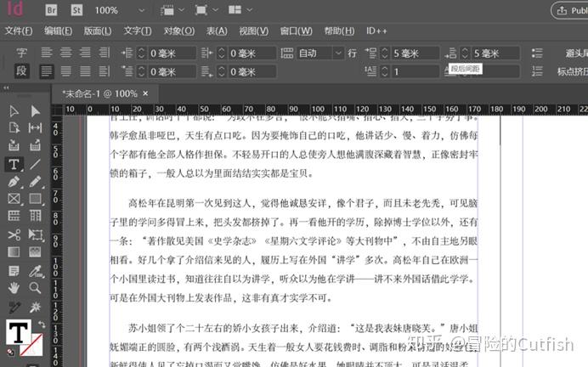588x367 pixels.
Task: Collapse the tools panel with double arrows
Action: [7, 88]
